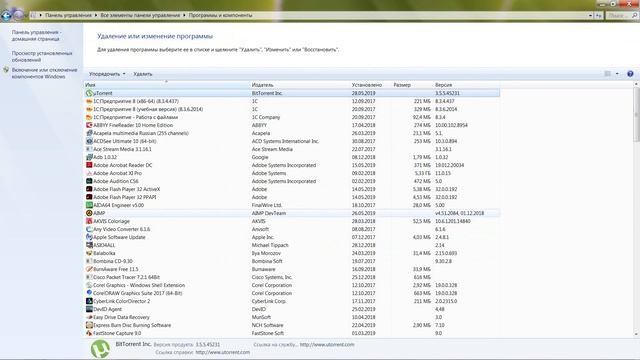Click the AKVIS Coloriage icon
This screenshot has height=360, width=640.
pyautogui.click(x=89, y=221)
